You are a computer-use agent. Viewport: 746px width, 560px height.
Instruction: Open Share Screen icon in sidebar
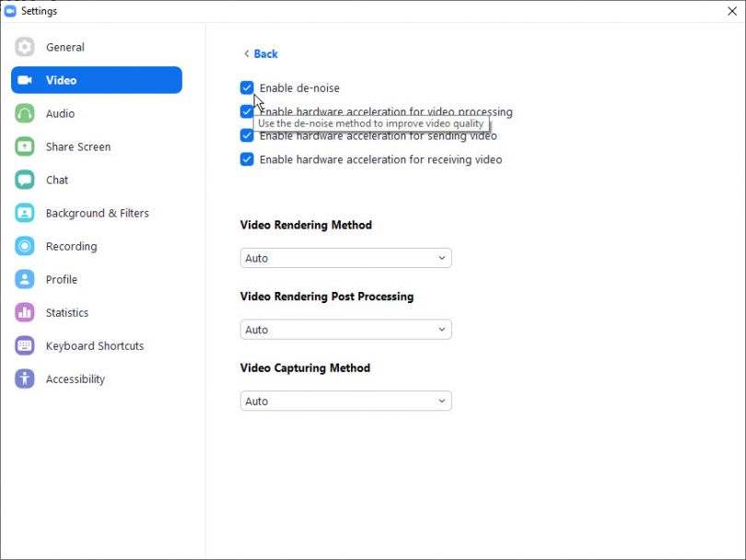pos(25,146)
